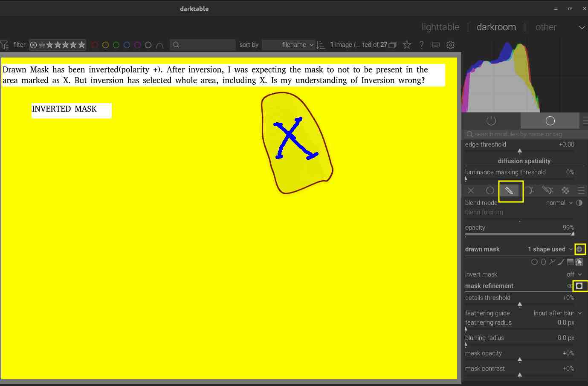Screen dimensions: 588x386
Task: Add an ellipse shape to mask
Action: point(543,262)
